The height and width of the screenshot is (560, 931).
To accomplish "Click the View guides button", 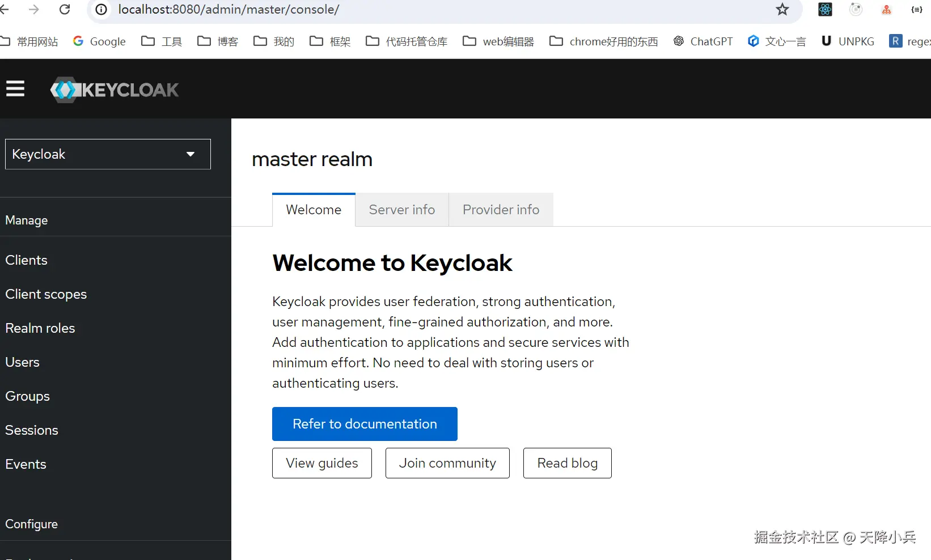I will pyautogui.click(x=321, y=463).
